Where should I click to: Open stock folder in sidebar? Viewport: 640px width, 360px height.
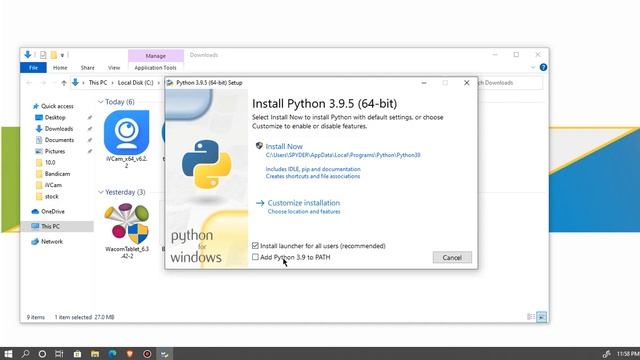click(x=51, y=197)
